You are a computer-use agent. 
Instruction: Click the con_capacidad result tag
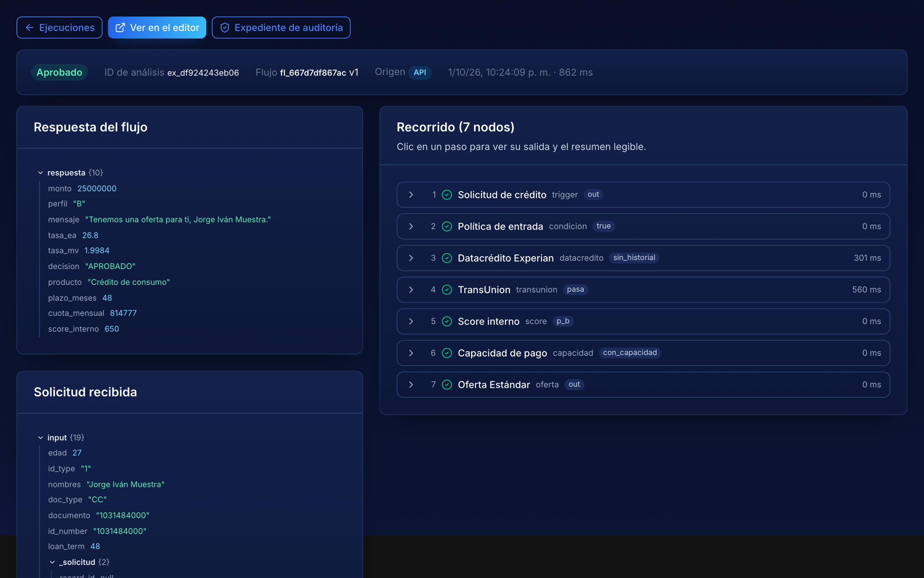[630, 353]
